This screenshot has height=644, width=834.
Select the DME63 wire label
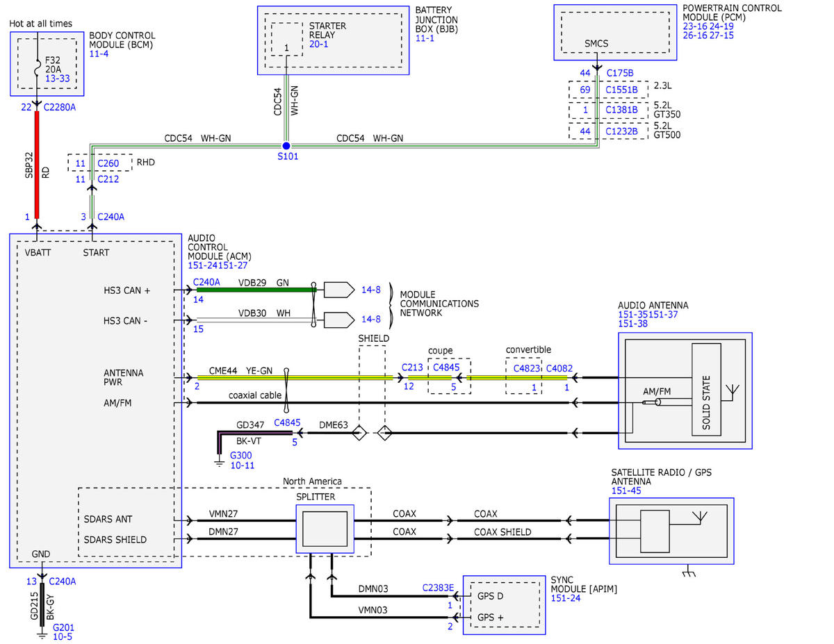332,423
